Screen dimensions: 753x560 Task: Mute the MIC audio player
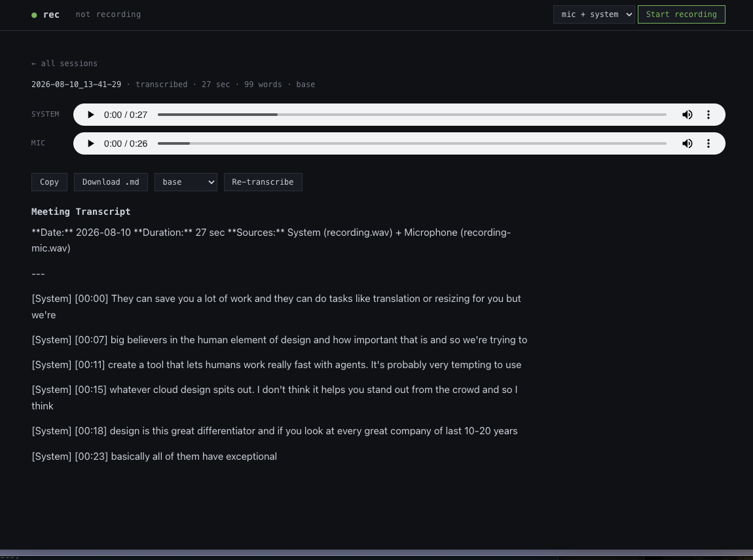[688, 143]
